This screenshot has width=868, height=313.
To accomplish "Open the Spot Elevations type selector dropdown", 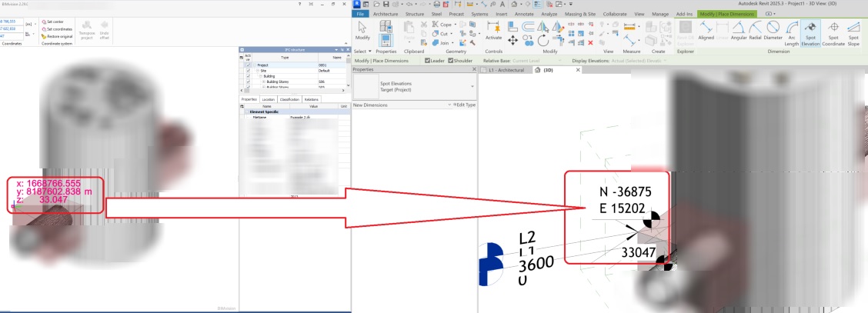I will click(x=472, y=86).
